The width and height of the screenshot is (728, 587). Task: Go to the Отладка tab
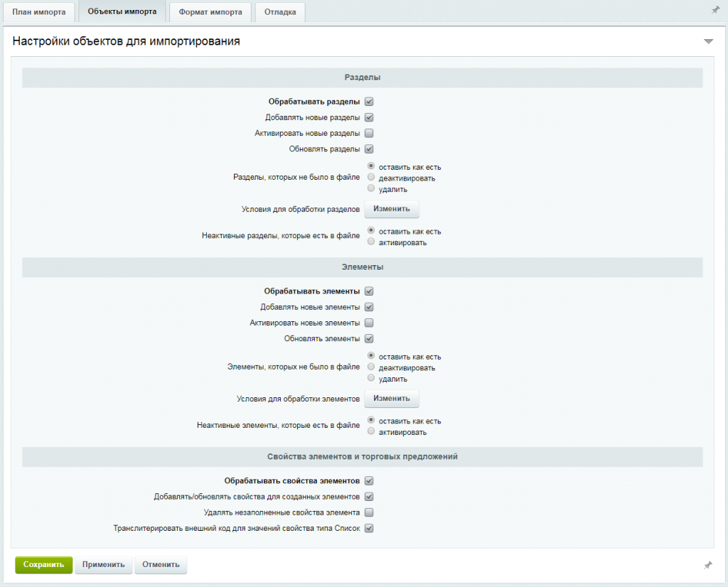(x=280, y=12)
